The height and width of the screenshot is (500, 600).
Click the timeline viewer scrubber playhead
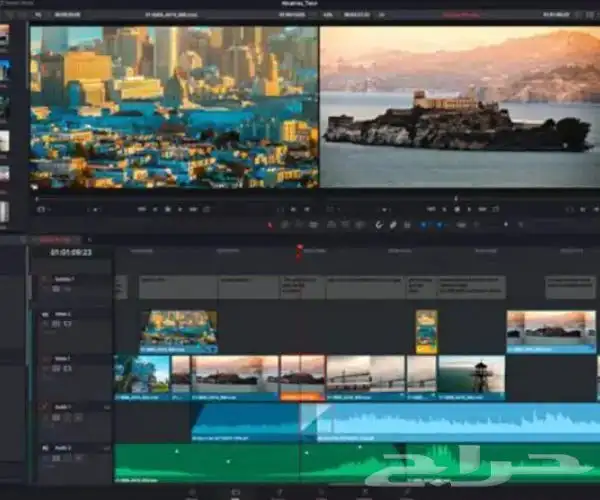tap(456, 199)
